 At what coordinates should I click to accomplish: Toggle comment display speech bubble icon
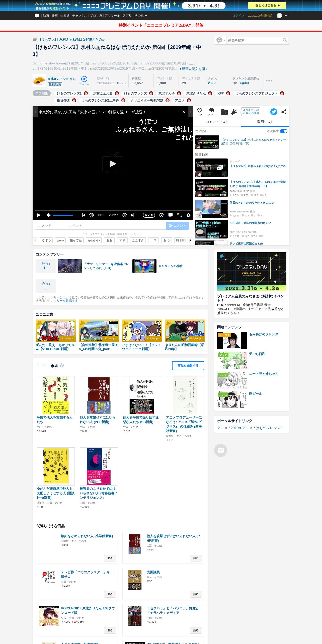click(171, 215)
